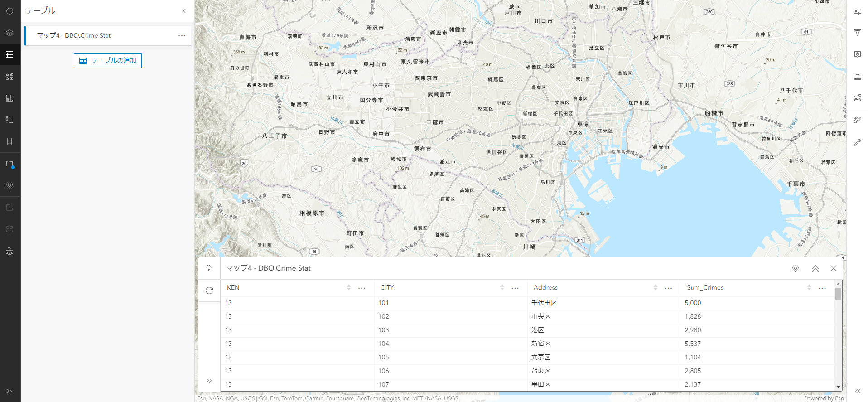Sort by the CITY column
Screen dimensions: 868x402
[502, 287]
